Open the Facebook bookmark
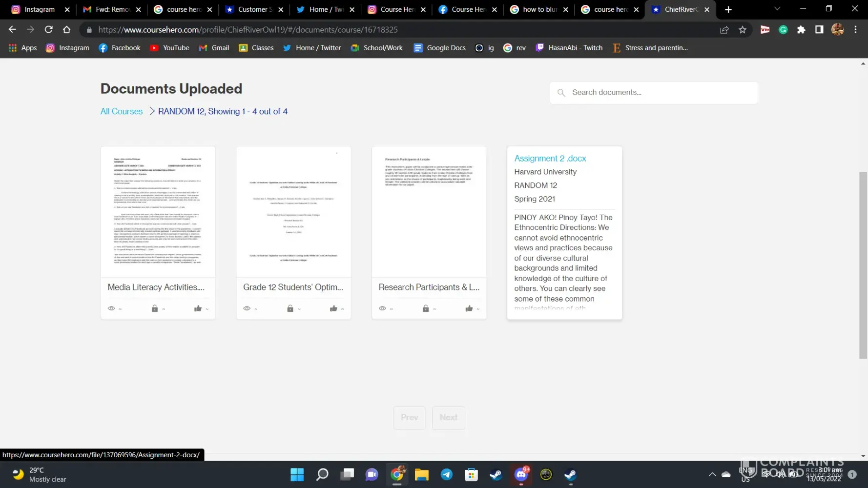The width and height of the screenshot is (868, 488). click(x=120, y=48)
